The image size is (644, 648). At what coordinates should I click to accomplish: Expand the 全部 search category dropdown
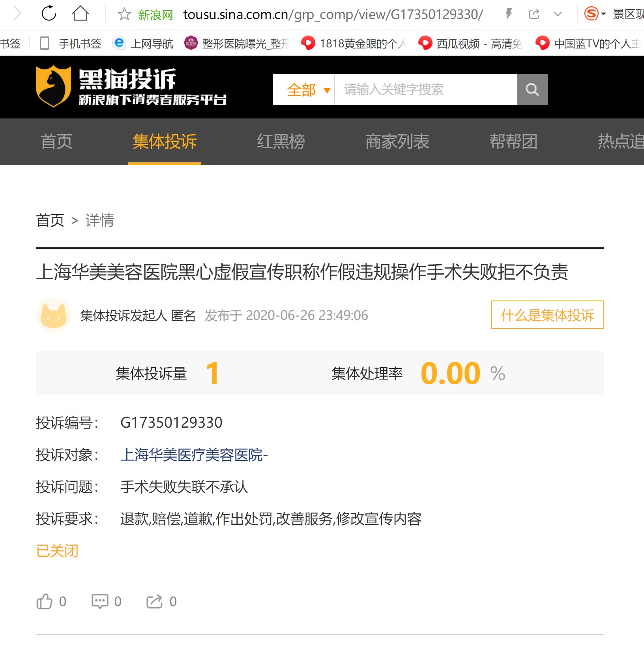[x=304, y=90]
